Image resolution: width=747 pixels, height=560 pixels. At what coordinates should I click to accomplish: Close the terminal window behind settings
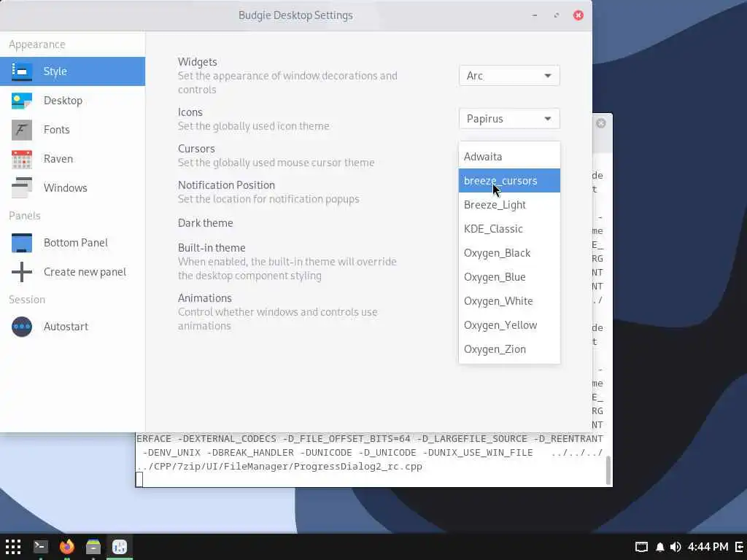pos(601,123)
